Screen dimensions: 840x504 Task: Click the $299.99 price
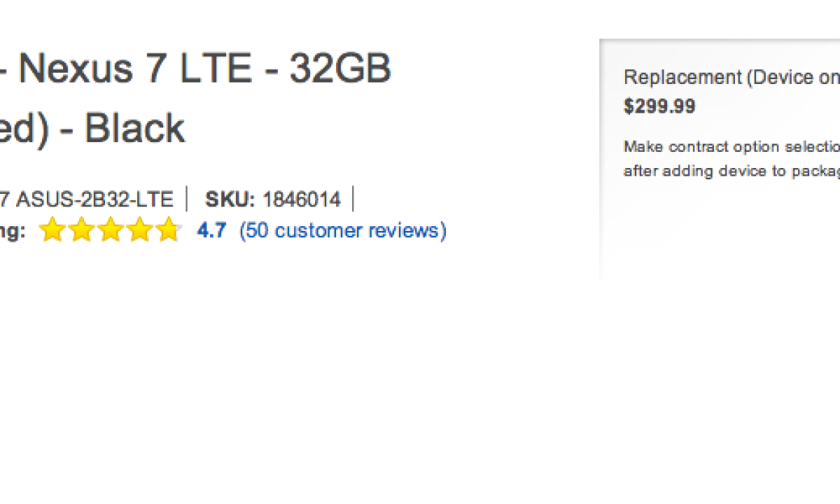tap(659, 106)
